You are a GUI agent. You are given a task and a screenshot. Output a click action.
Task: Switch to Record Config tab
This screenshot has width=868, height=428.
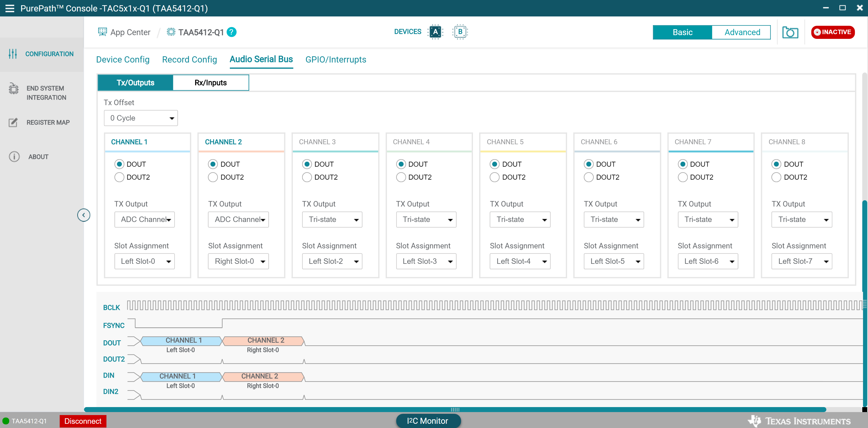pyautogui.click(x=189, y=59)
